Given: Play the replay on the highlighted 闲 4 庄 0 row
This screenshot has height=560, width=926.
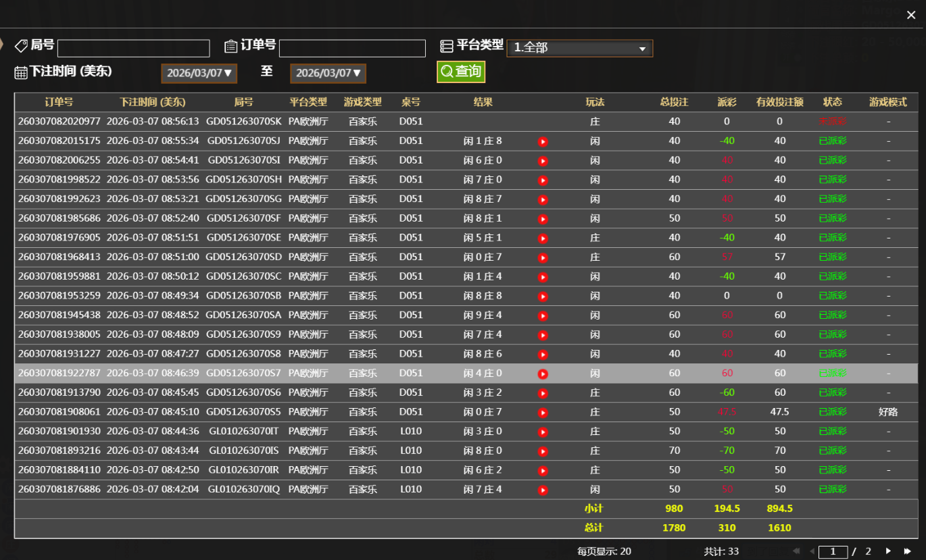Looking at the screenshot, I should point(543,373).
